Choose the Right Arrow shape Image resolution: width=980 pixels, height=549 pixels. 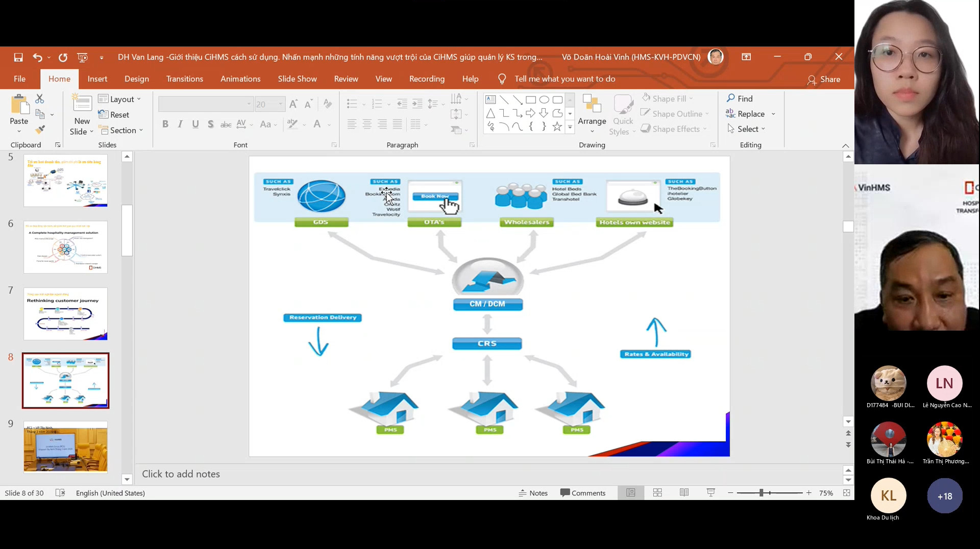pos(530,113)
